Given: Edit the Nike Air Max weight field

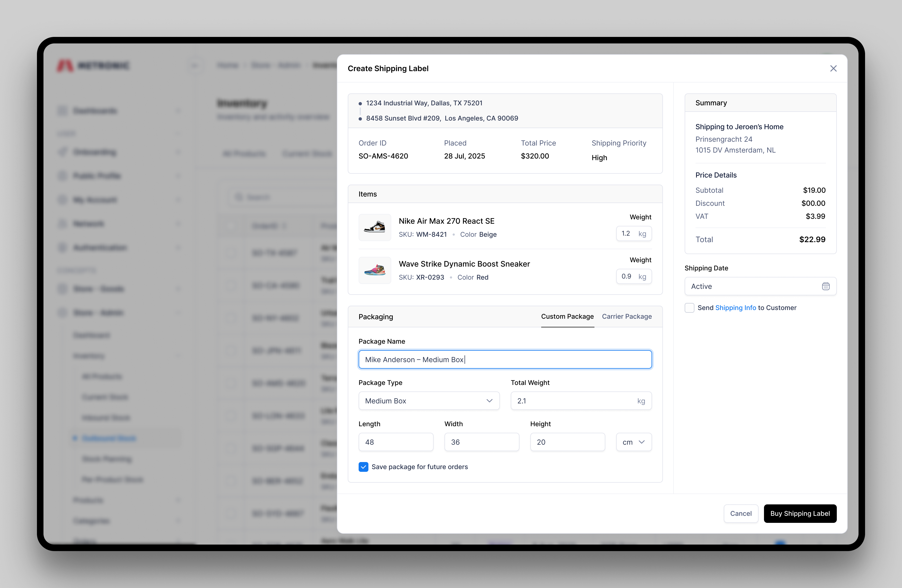Looking at the screenshot, I should click(x=634, y=234).
